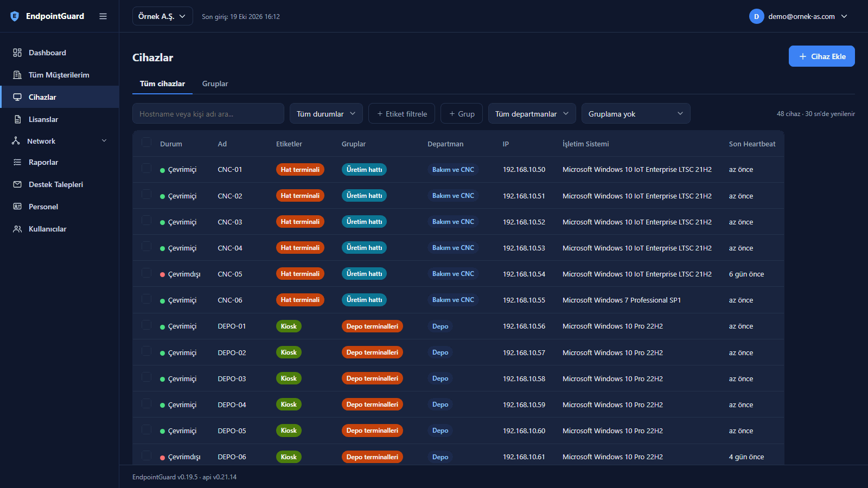Select Cihazlar in the sidebar
This screenshot has height=488, width=868.
click(60, 97)
